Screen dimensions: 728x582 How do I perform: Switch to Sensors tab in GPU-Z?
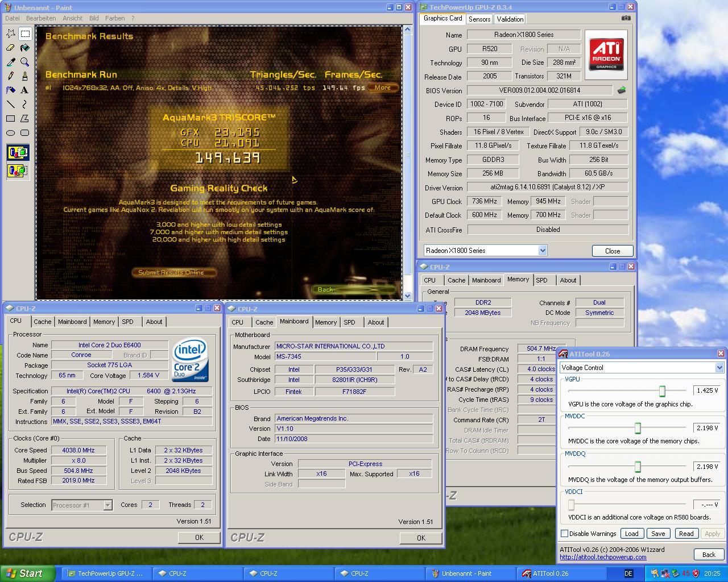click(x=479, y=19)
